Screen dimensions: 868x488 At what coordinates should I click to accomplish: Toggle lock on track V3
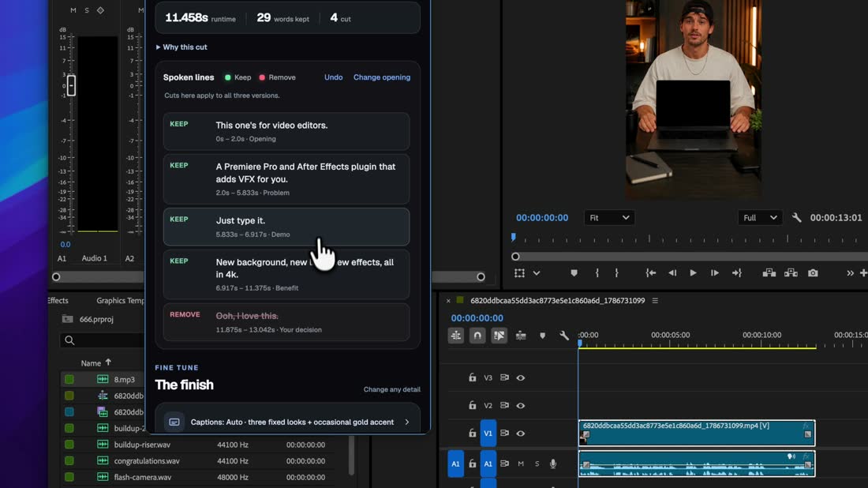pos(472,377)
